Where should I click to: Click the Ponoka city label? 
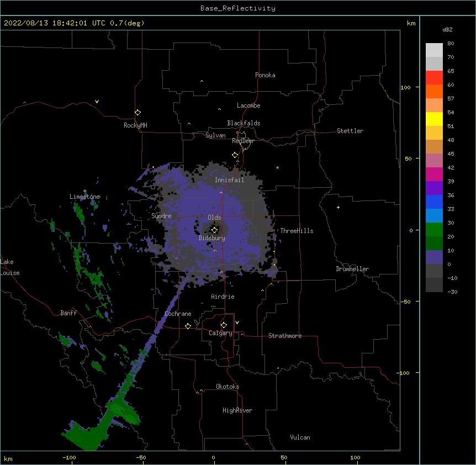(265, 75)
